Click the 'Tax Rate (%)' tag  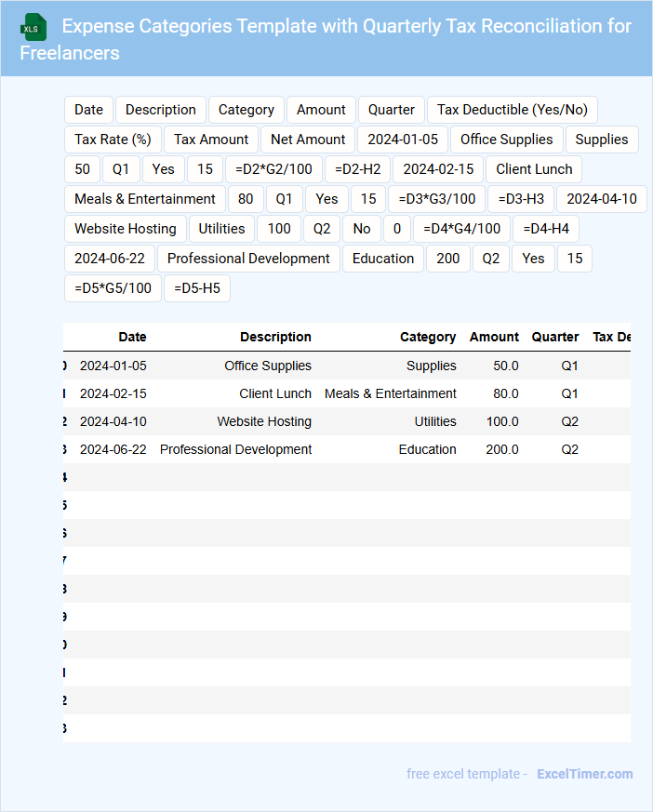click(x=113, y=140)
